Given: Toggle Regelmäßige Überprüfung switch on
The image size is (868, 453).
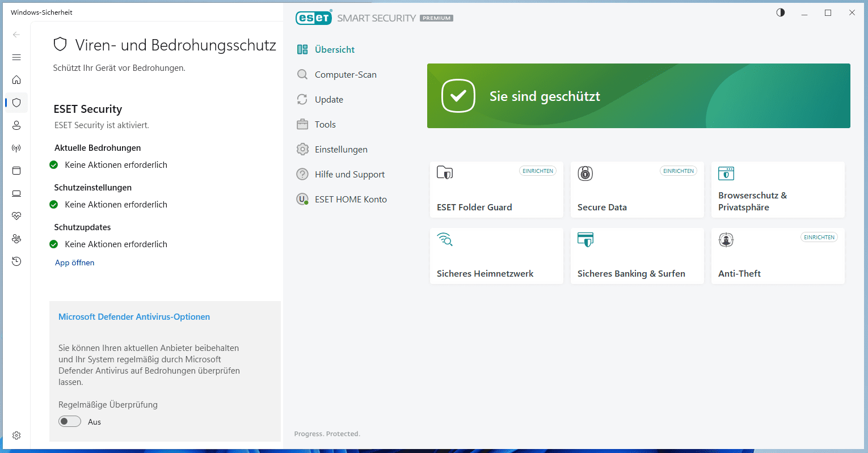Looking at the screenshot, I should coord(70,421).
